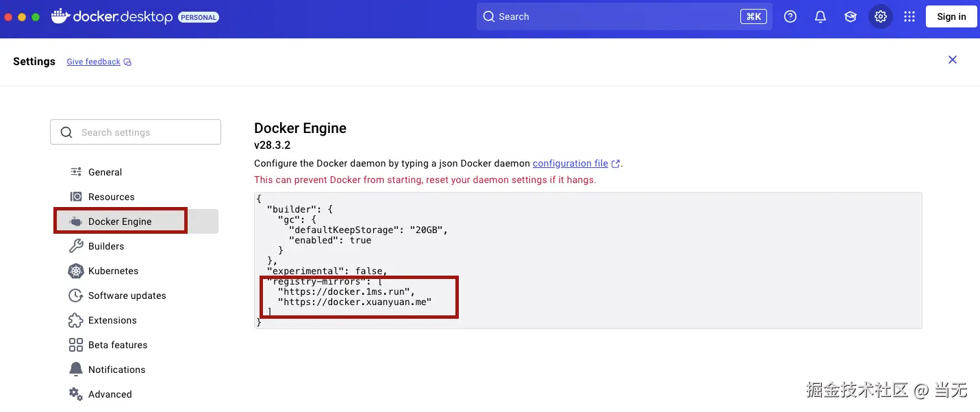Viewport: 980px width, 412px height.
Task: Click the apps grid icon near Sign in
Action: [x=909, y=16]
